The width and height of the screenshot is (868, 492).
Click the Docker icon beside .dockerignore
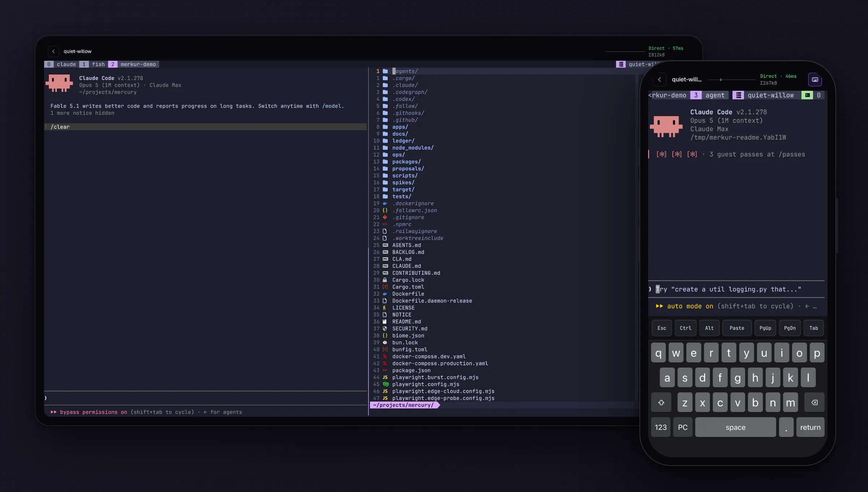[385, 203]
